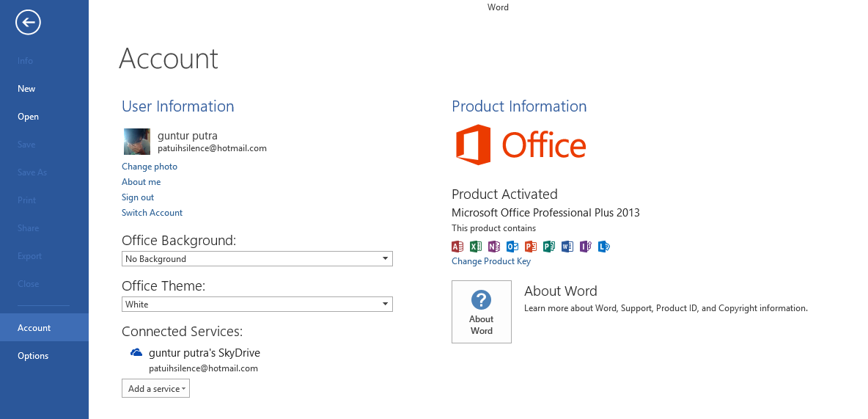
Task: Click the Change photo link
Action: 150,167
